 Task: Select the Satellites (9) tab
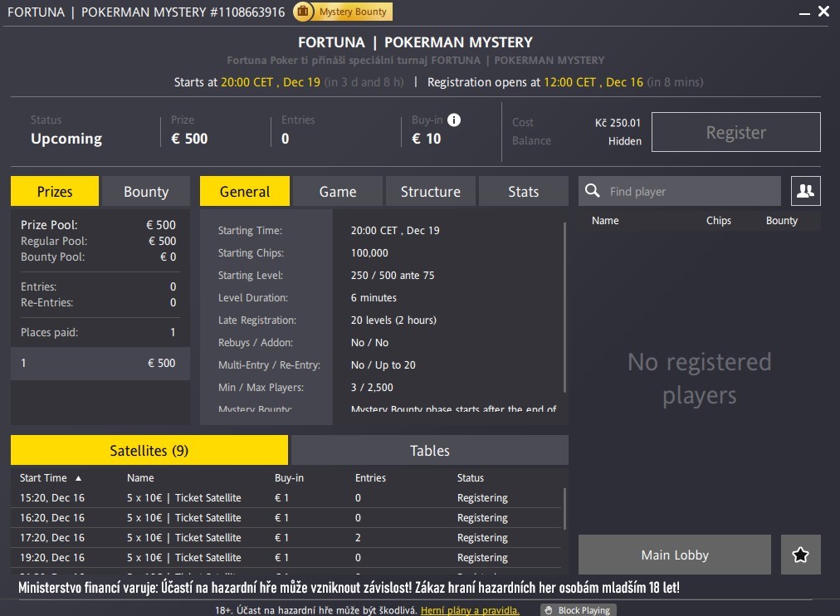tap(149, 450)
